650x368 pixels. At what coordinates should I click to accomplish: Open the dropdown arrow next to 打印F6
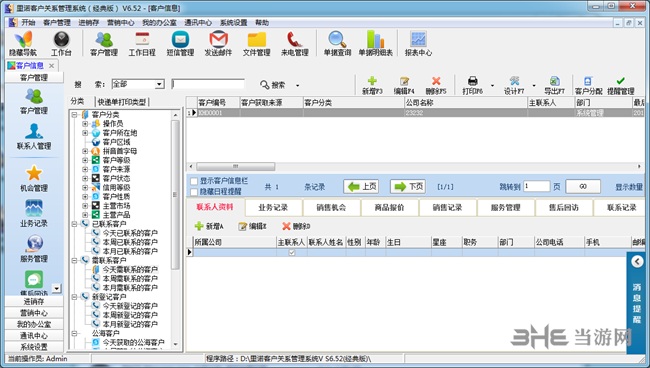492,86
